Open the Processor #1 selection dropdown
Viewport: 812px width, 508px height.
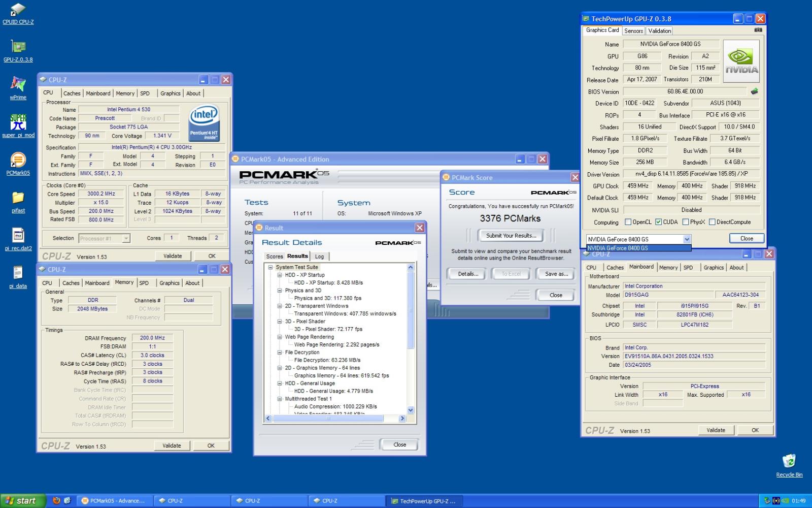(104, 238)
